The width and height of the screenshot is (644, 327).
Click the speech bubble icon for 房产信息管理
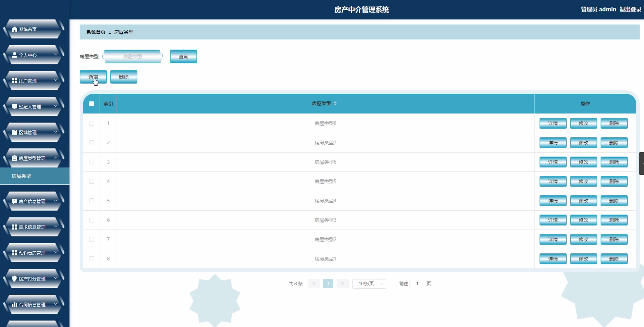[x=15, y=201]
